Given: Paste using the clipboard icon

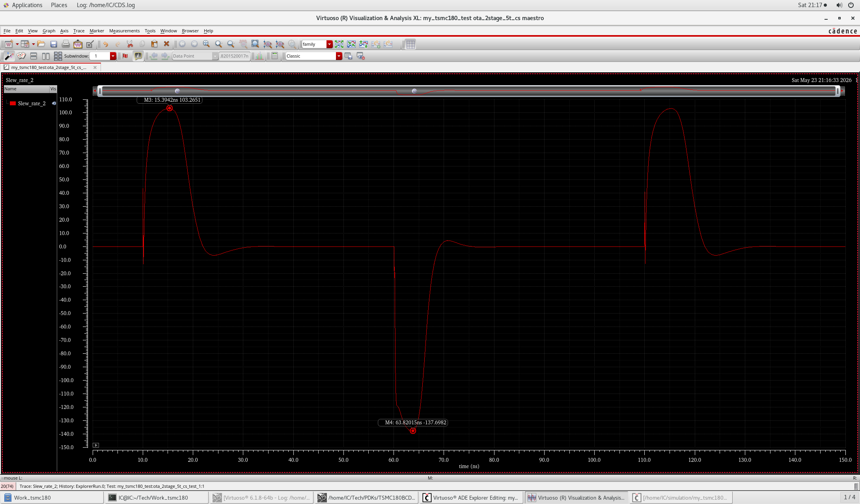Looking at the screenshot, I should point(154,44).
